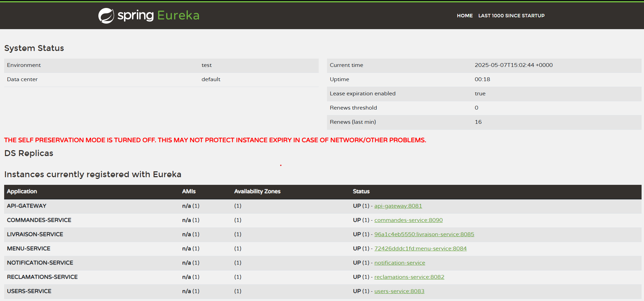Click the Renews (last min) label

click(x=353, y=122)
